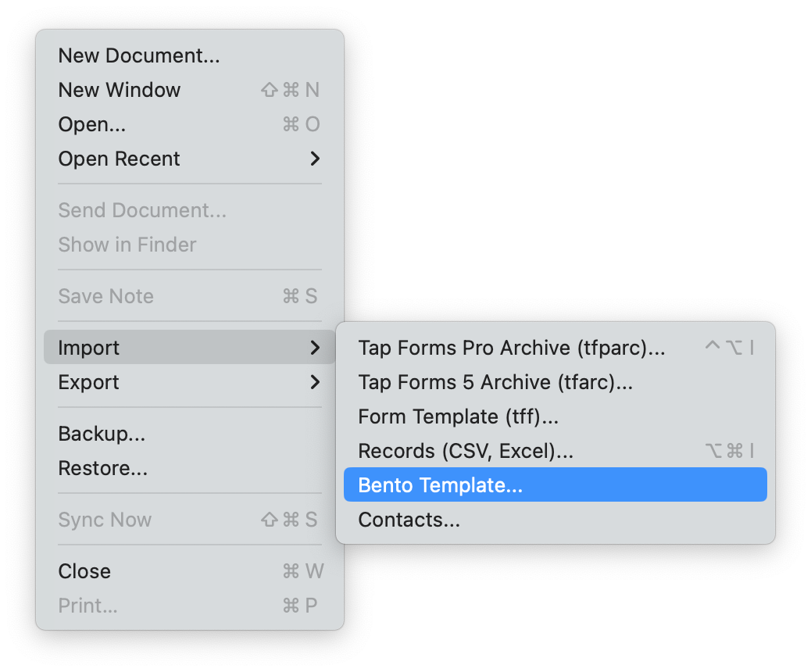Click Show in Finder entry
Viewport: 811px width, 672px height.
pyautogui.click(x=189, y=244)
